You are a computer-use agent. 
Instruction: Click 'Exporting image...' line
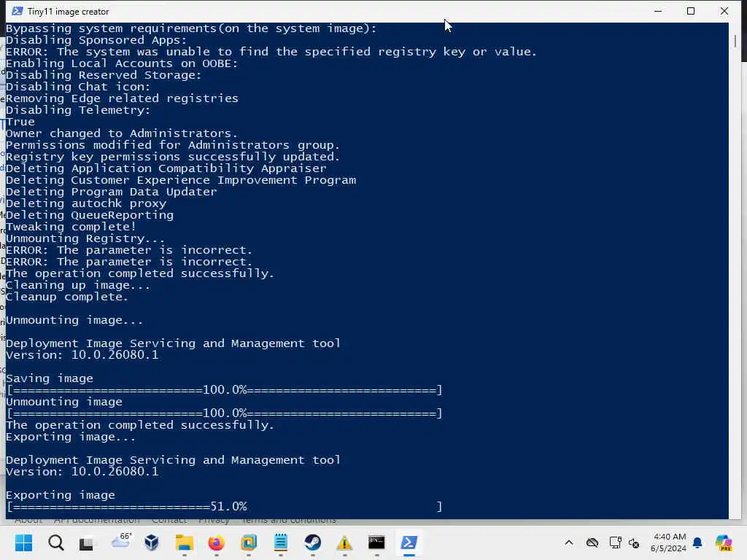pos(71,437)
